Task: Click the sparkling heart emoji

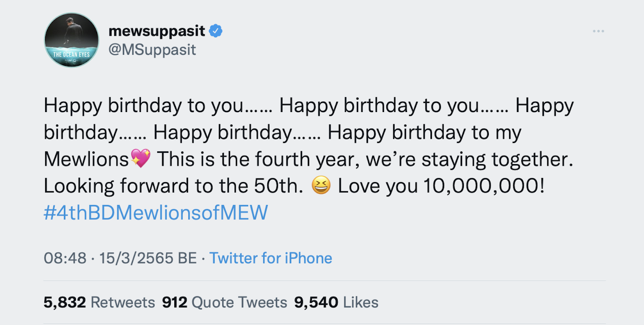Action: coord(141,158)
